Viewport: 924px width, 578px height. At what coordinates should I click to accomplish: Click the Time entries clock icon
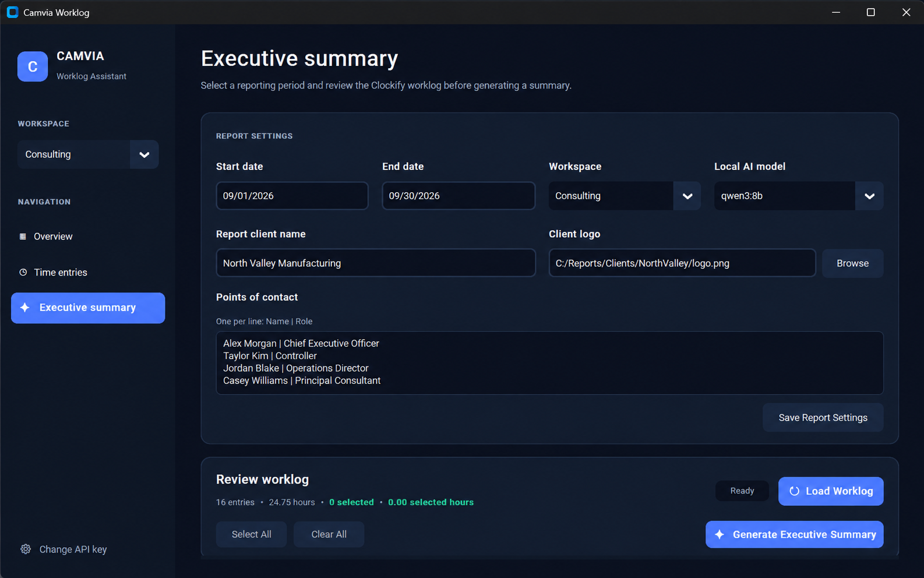click(23, 272)
